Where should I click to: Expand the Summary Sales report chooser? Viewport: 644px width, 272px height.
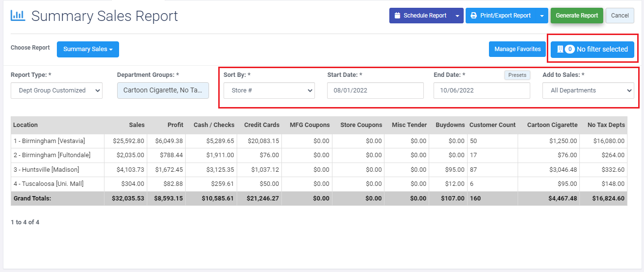(x=88, y=49)
